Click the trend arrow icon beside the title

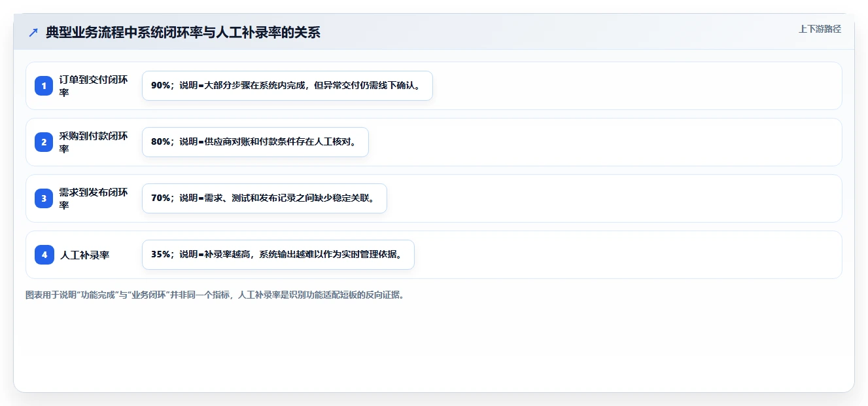point(33,33)
